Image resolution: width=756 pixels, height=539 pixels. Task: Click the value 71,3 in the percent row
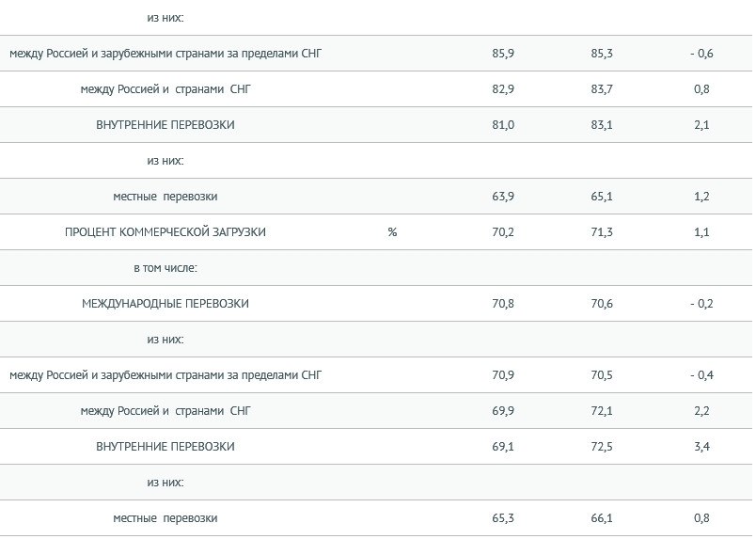pos(602,232)
